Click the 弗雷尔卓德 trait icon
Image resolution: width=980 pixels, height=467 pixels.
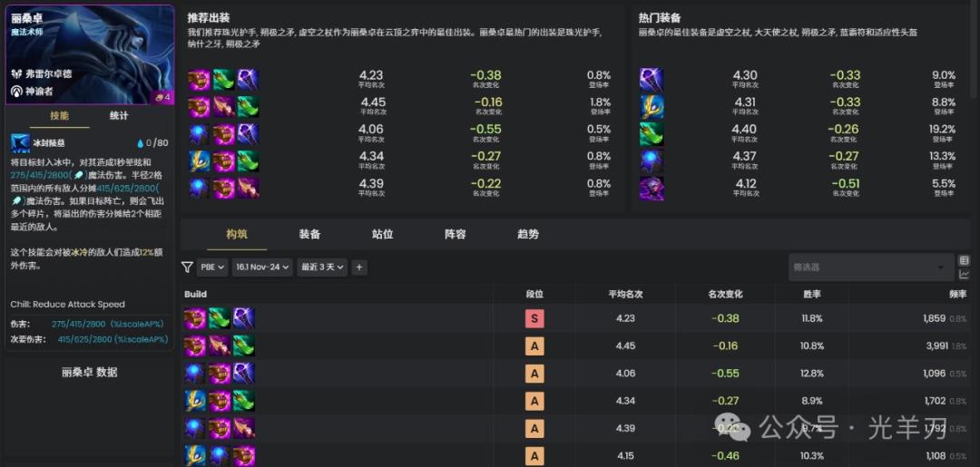pyautogui.click(x=17, y=73)
